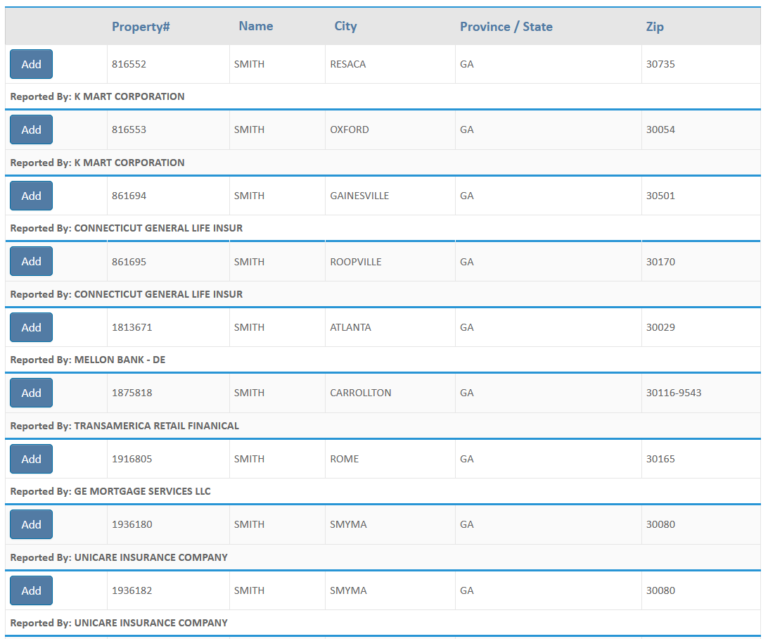This screenshot has height=639, width=768.
Task: Click Reported By CONNECTICUT GENERAL under 861695
Action: click(x=126, y=294)
